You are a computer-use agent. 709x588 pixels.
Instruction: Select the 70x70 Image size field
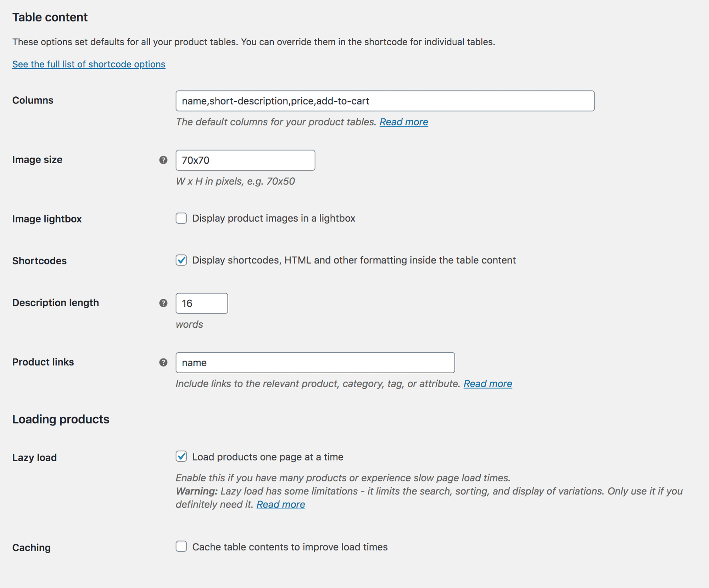(x=245, y=160)
